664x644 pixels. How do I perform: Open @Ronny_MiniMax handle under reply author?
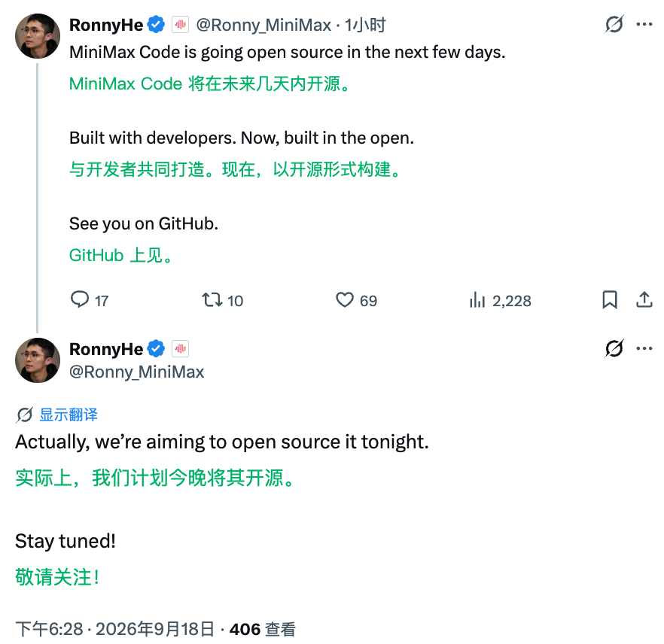click(137, 372)
